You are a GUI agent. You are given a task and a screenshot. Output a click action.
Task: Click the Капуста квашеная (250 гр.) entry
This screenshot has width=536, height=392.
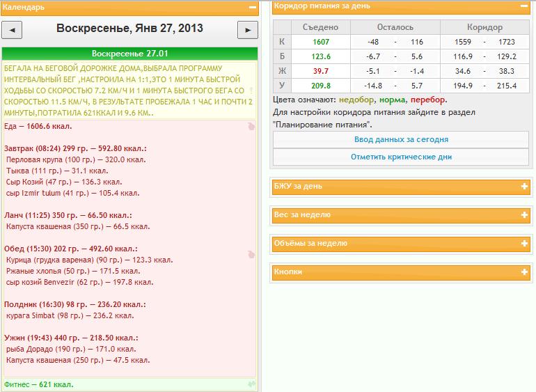click(x=78, y=360)
